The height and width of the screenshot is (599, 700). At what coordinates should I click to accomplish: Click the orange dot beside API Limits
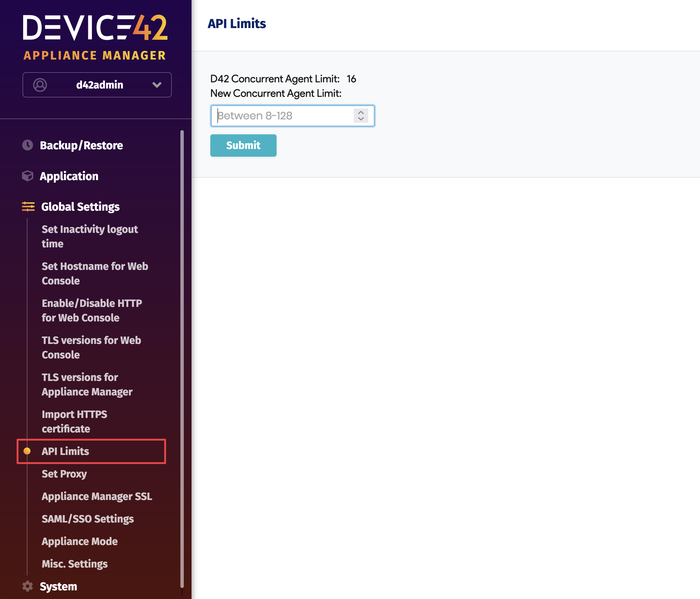click(x=27, y=451)
